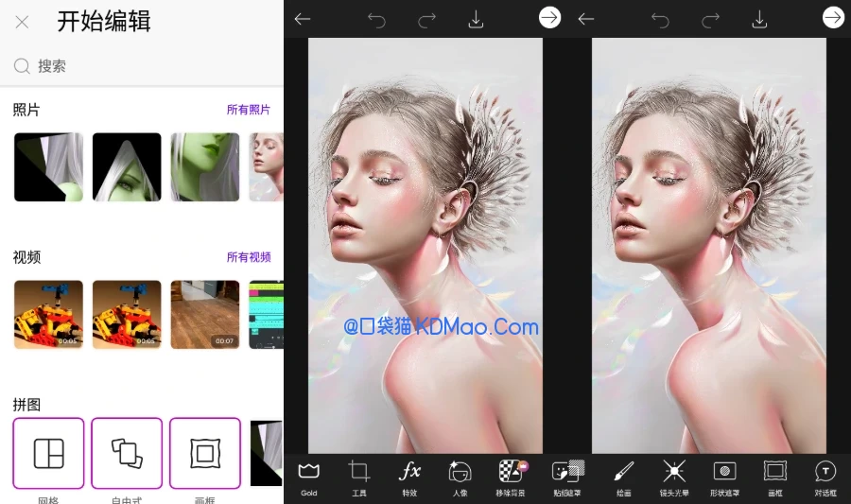Click the 搜索 search field

click(x=141, y=66)
